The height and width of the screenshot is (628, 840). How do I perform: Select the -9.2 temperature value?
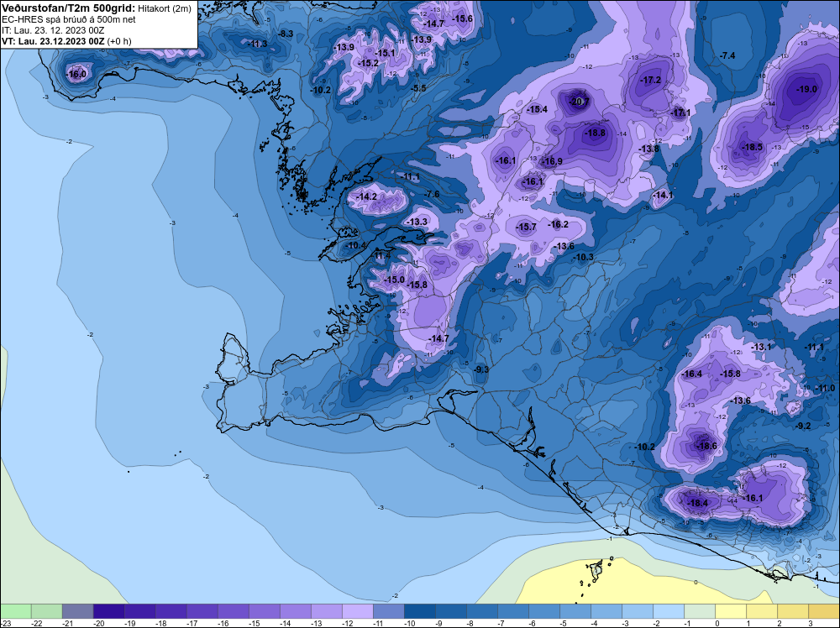(804, 426)
